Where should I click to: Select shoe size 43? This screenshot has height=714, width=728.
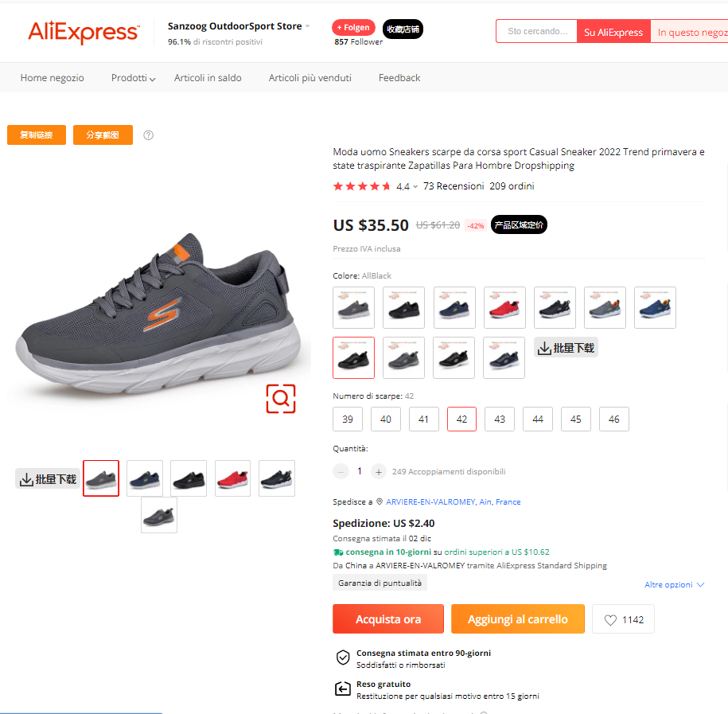click(500, 419)
